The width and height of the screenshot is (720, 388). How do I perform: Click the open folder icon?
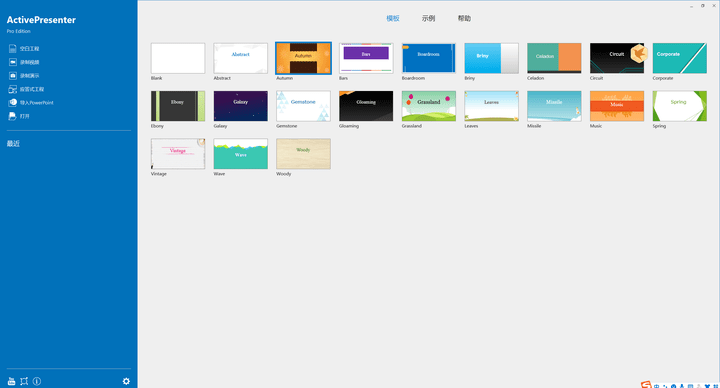coord(12,116)
